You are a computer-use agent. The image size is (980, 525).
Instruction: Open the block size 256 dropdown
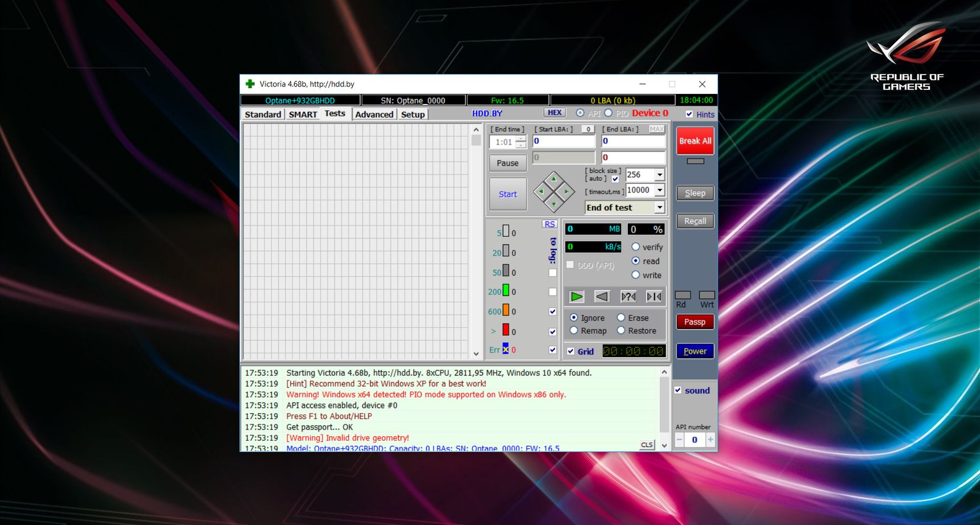(659, 175)
